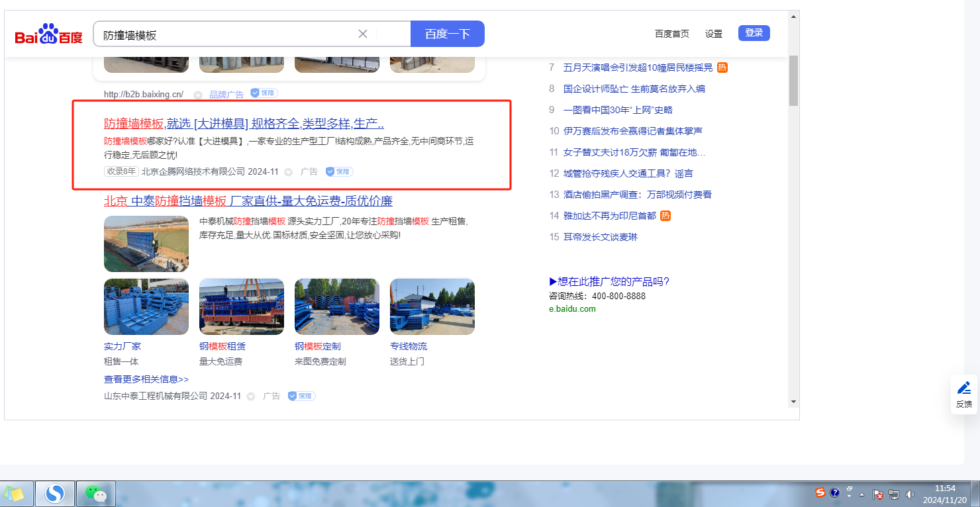This screenshot has height=507, width=980.
Task: Click the 北京企腾网络技术有限公司 company name
Action: coord(193,171)
